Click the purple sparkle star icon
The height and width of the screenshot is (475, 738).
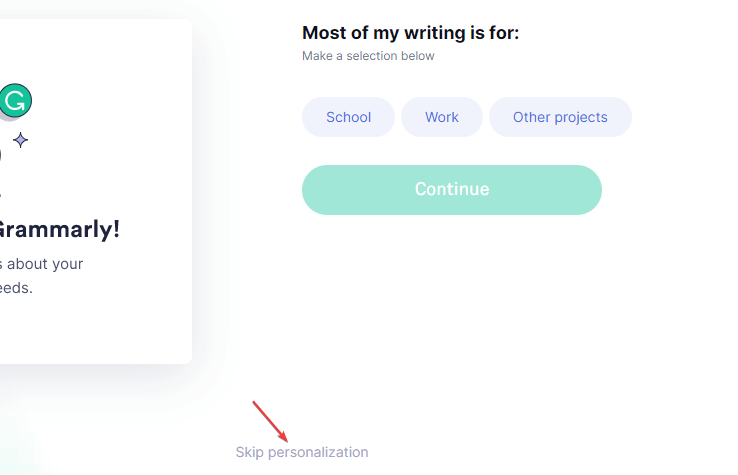tap(20, 140)
